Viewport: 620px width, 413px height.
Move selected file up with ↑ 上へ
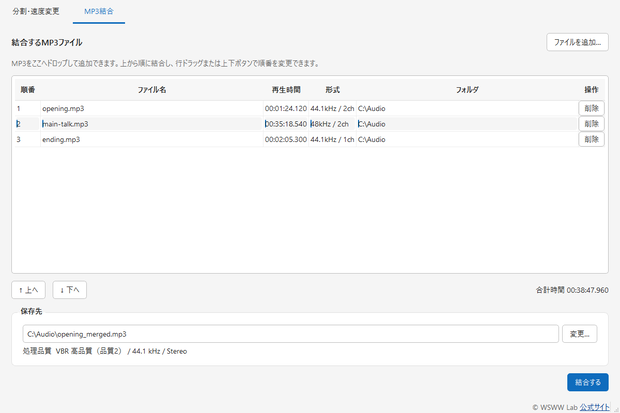(28, 290)
